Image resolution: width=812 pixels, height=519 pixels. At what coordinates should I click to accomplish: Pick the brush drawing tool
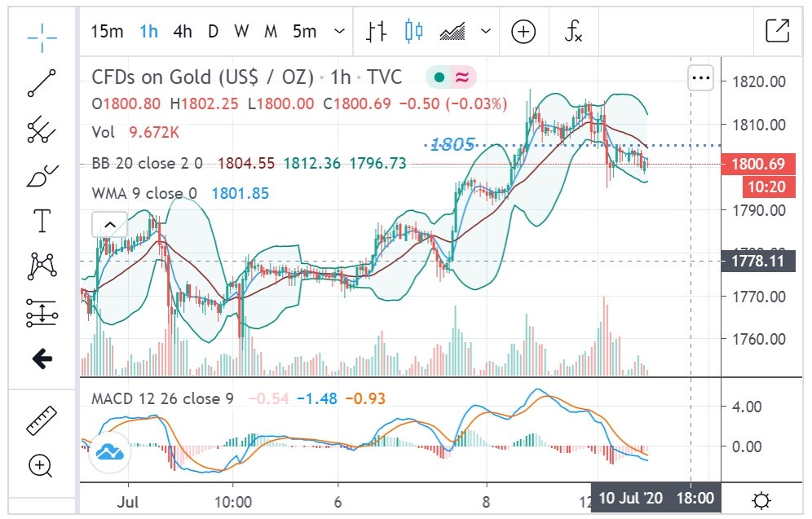coord(42,174)
